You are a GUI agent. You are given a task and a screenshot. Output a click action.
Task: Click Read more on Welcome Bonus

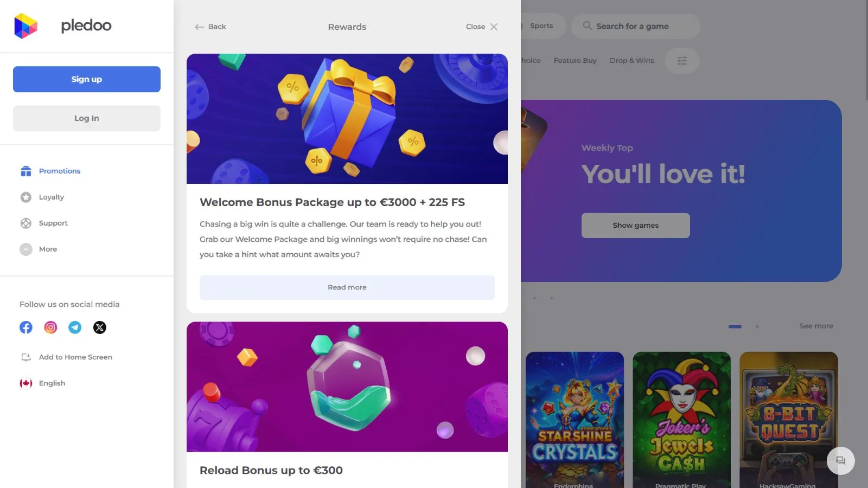coord(347,287)
